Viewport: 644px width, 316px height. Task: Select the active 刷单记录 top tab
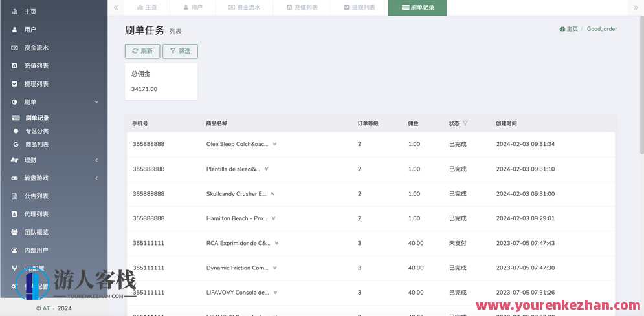coord(417,8)
